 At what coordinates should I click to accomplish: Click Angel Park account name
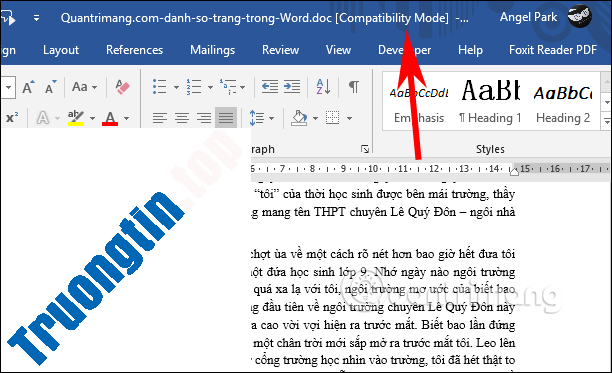point(529,17)
